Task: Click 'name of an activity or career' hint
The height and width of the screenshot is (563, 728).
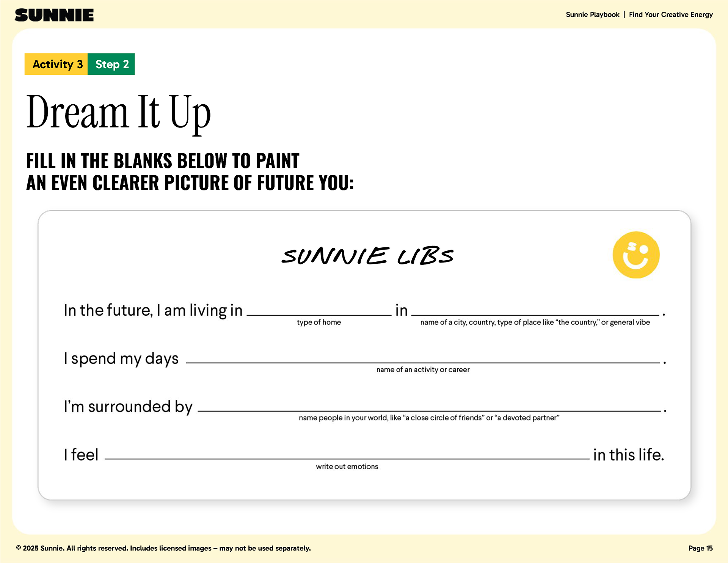Action: pos(423,370)
